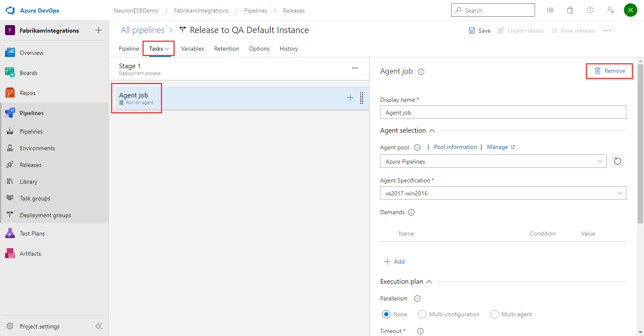
Task: Click info icon beside Agent job title
Action: point(421,72)
